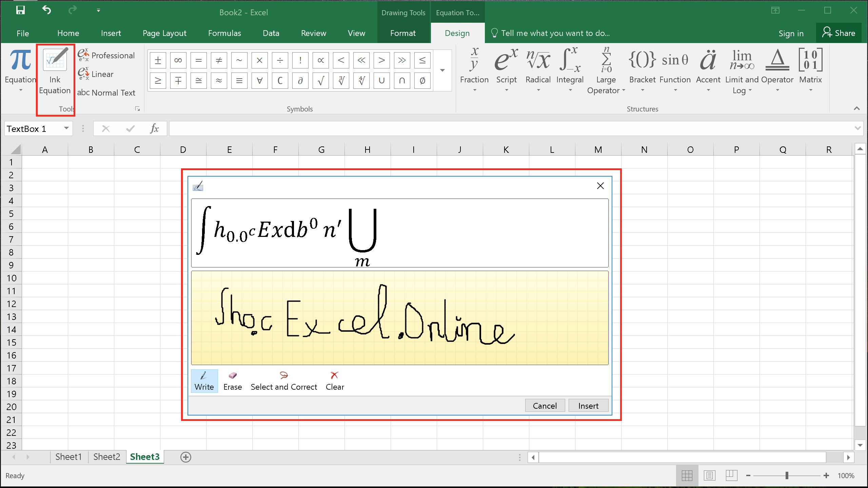Open the Radical structures dropdown
The width and height of the screenshot is (868, 488).
pyautogui.click(x=538, y=70)
